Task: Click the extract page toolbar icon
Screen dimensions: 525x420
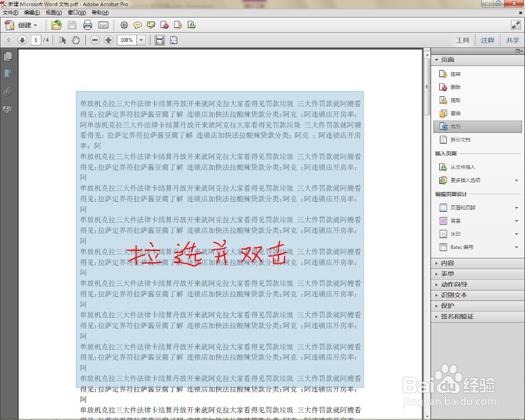Action: coord(191,25)
